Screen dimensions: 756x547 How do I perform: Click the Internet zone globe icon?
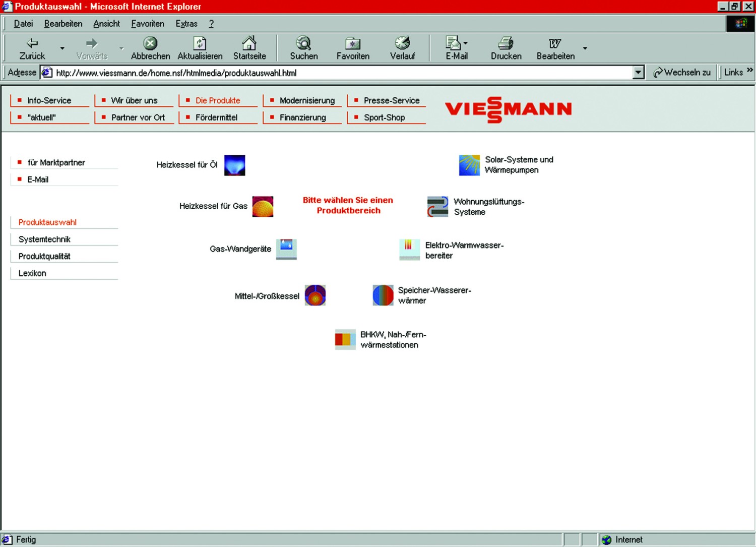[607, 540]
